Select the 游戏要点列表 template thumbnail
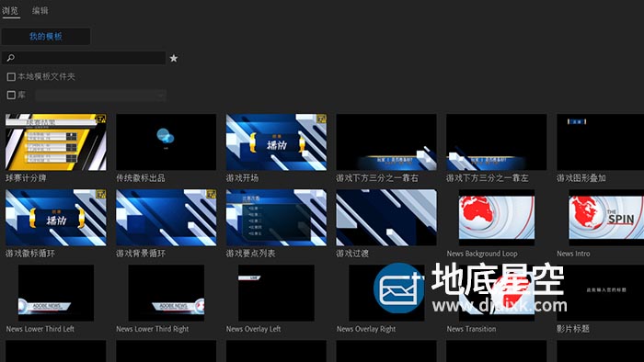 [x=276, y=217]
